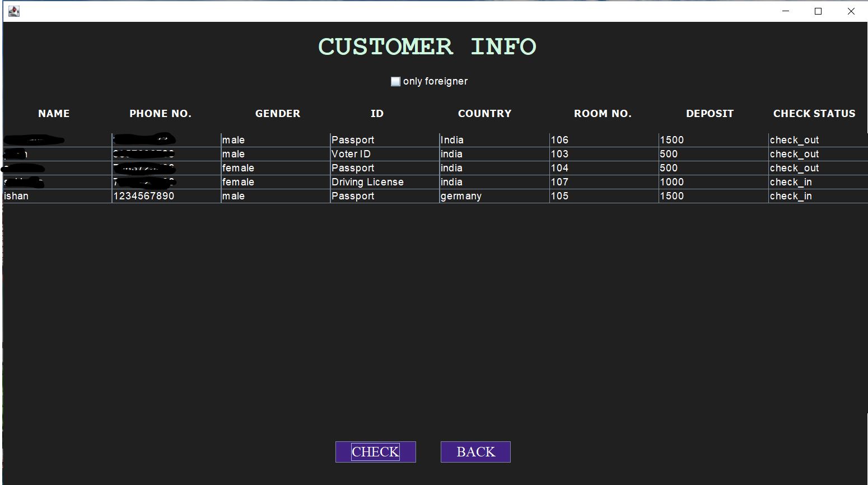Click the PHONE NO. column header
The image size is (868, 485).
click(161, 114)
